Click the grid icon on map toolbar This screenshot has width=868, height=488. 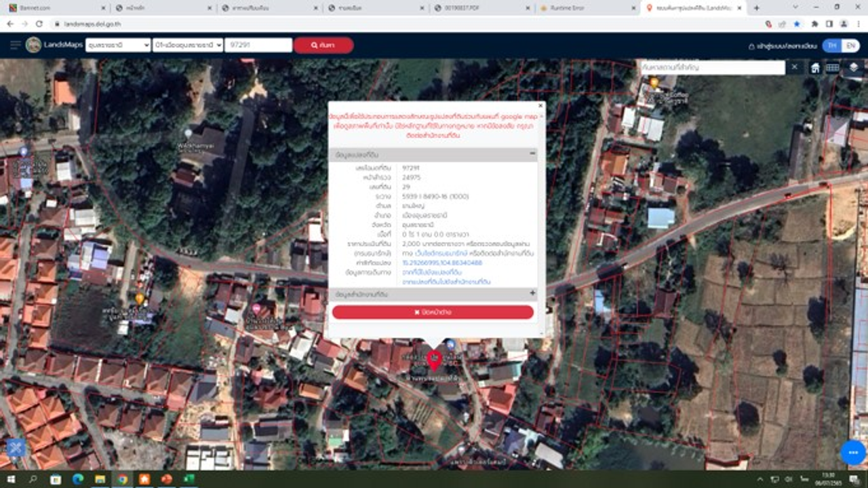(x=832, y=68)
